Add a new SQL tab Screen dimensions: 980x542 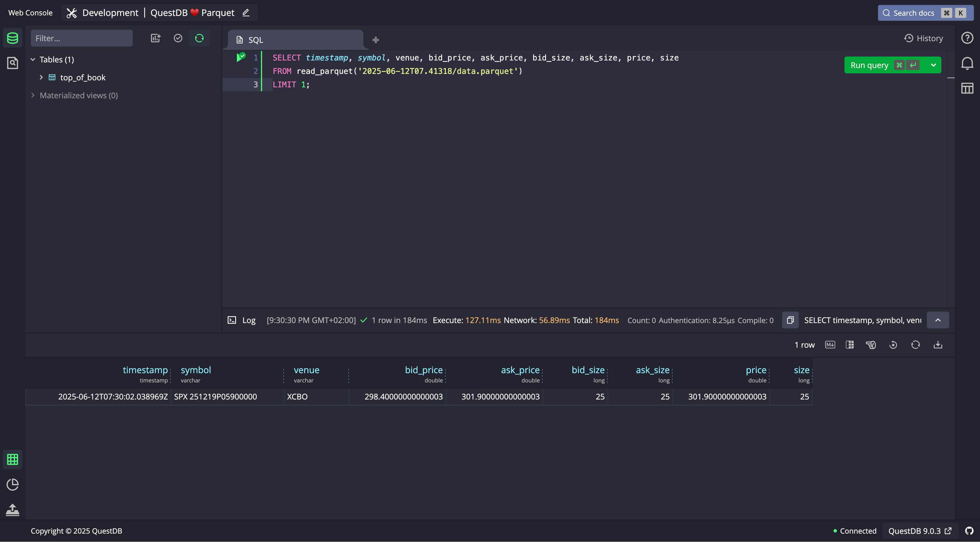[375, 40]
